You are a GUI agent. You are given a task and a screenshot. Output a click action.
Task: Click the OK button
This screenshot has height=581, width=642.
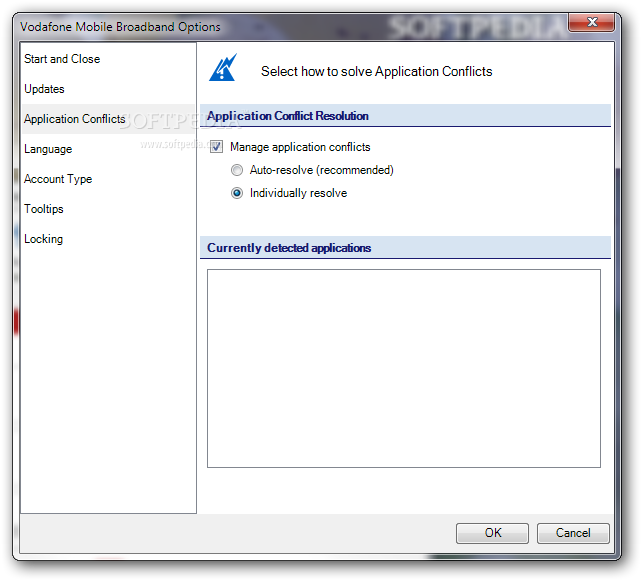pos(492,533)
